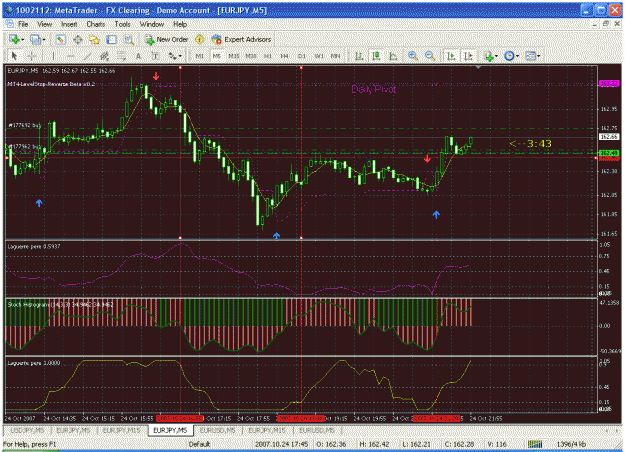Switch chart to Bar Chart mode

point(359,56)
